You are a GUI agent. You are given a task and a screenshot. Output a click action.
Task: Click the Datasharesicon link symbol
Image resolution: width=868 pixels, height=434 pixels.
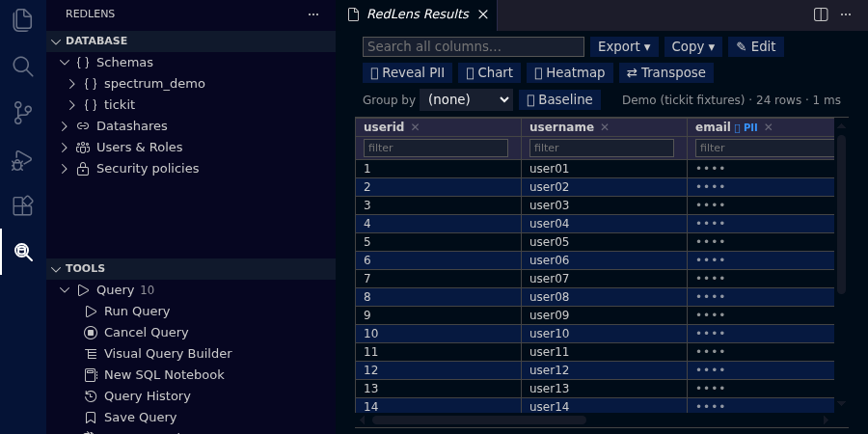(83, 126)
